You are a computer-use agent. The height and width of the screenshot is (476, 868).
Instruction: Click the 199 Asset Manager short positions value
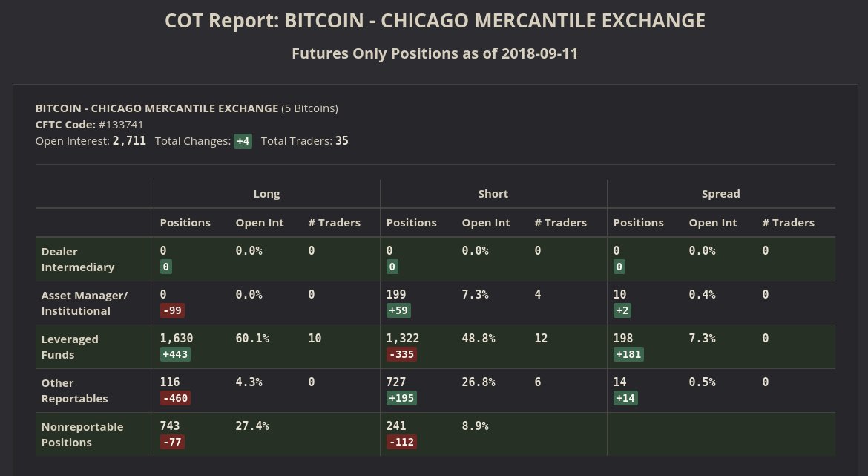click(x=396, y=294)
